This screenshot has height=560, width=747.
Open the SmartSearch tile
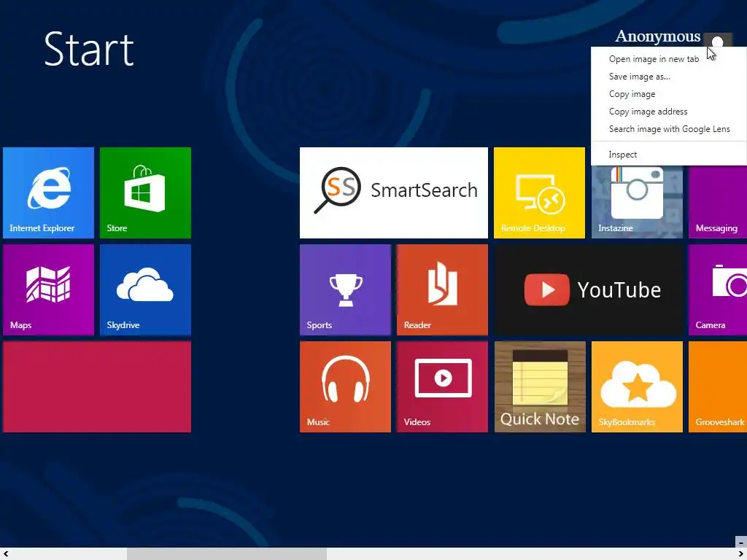pos(393,192)
